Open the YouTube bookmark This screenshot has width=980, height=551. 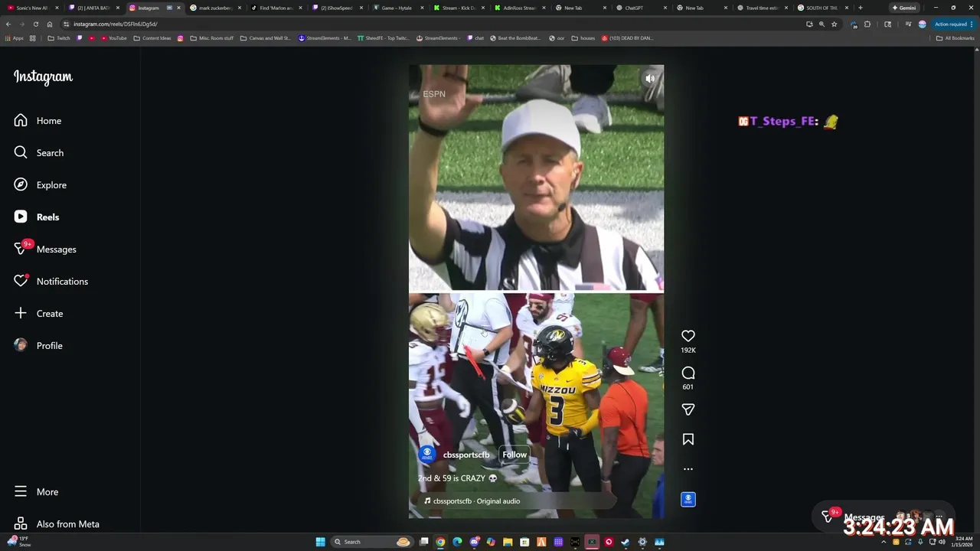pyautogui.click(x=113, y=38)
